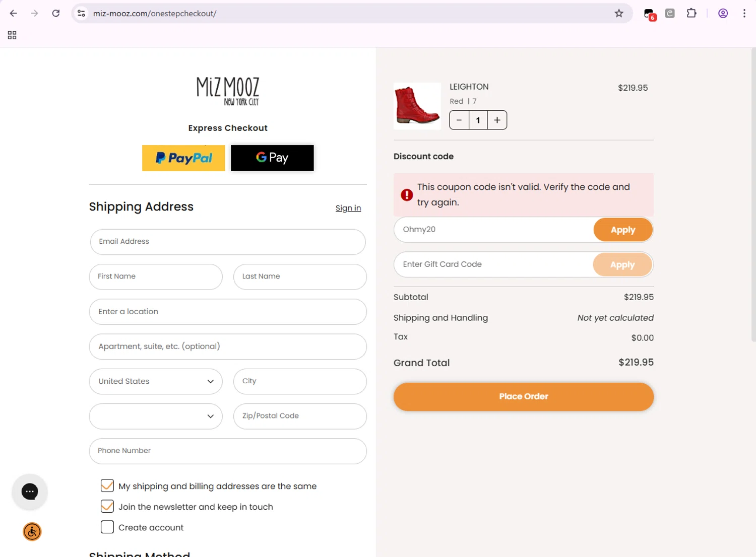The height and width of the screenshot is (557, 756).
Task: Pay with Google Pay button
Action: pos(272,158)
